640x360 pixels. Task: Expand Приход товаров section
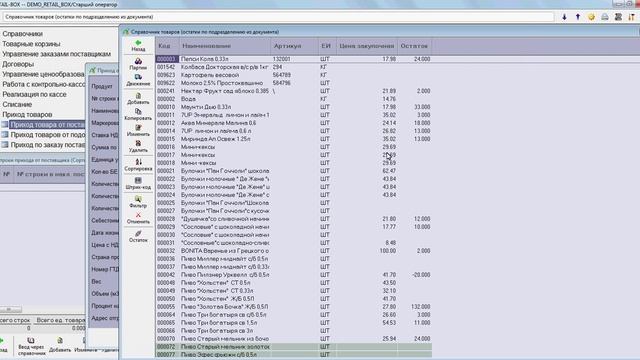point(27,115)
